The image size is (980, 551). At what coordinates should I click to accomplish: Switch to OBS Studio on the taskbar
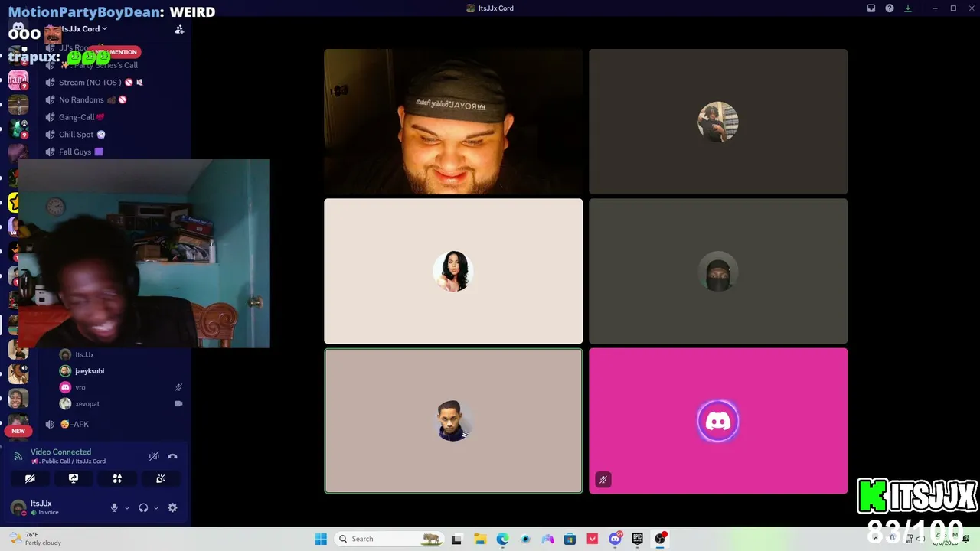click(x=660, y=539)
